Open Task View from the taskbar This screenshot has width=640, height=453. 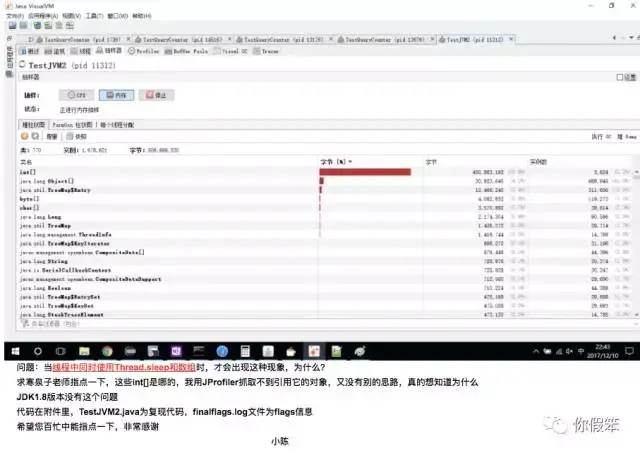point(60,351)
